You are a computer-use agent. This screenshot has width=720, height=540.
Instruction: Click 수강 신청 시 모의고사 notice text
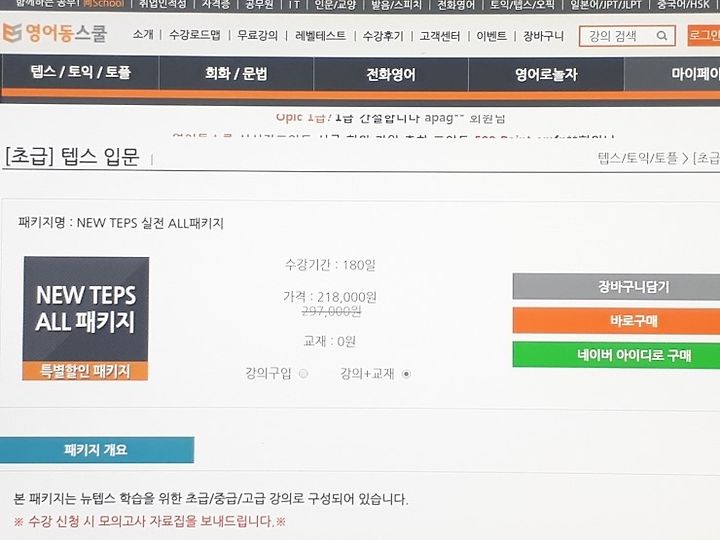click(x=150, y=521)
